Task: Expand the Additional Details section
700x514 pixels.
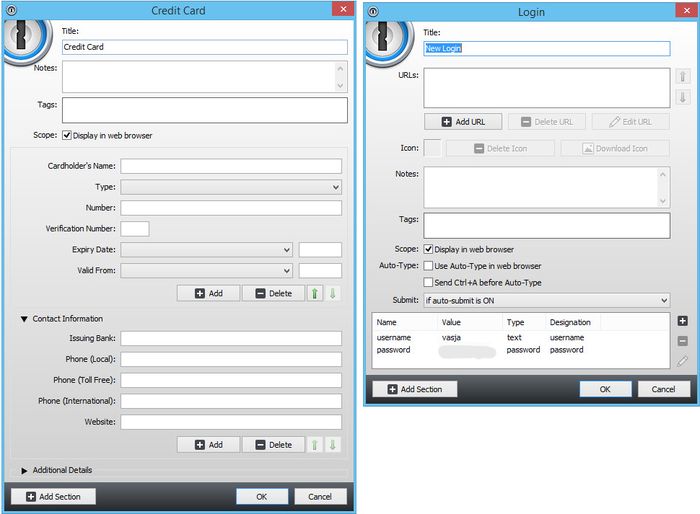Action: click(x=24, y=470)
